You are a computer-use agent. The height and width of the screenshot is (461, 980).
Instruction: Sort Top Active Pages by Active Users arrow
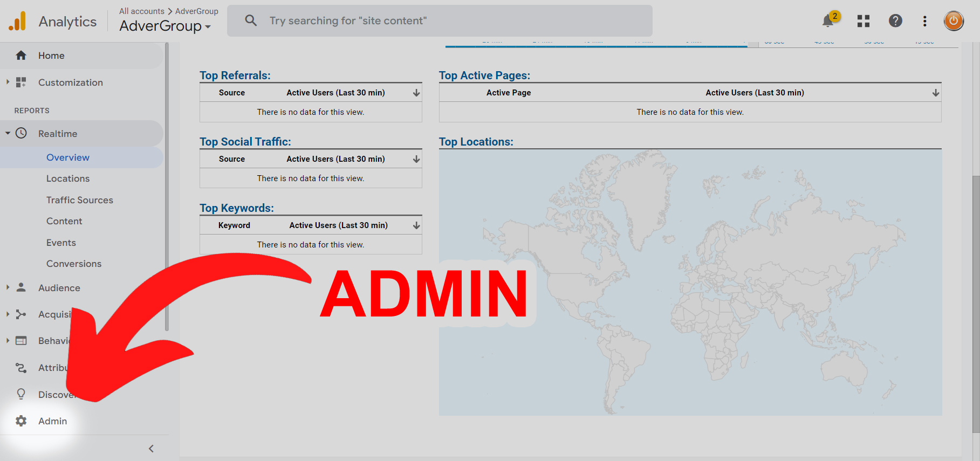click(x=936, y=93)
